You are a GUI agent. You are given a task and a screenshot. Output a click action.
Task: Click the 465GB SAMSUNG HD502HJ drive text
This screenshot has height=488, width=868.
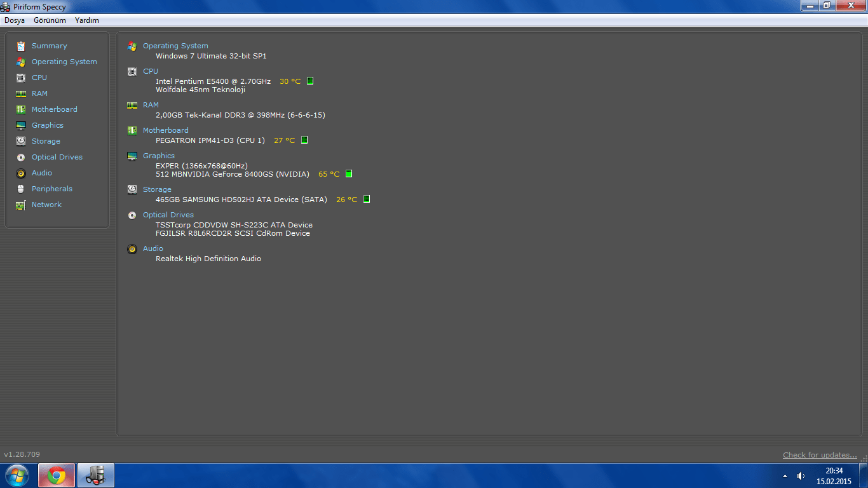pyautogui.click(x=241, y=200)
